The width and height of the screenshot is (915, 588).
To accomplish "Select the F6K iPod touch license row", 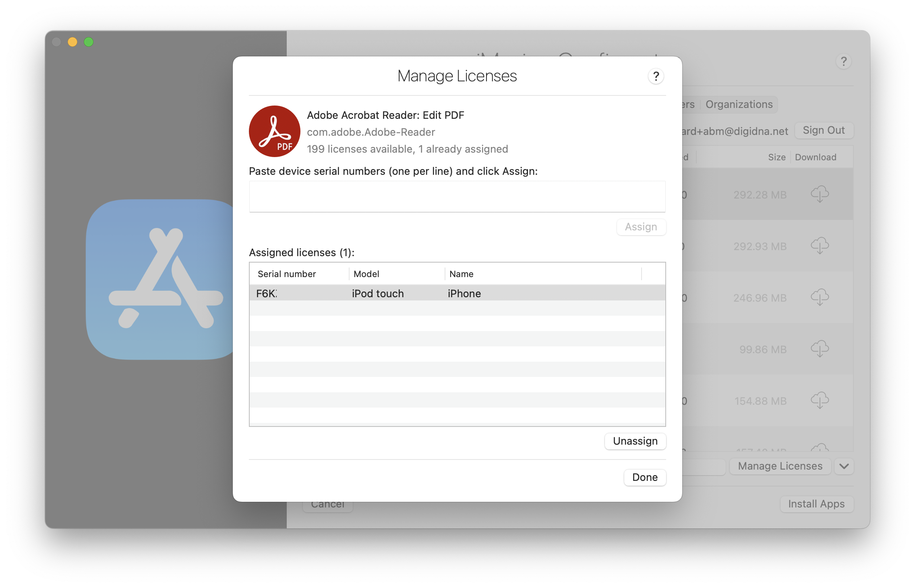I will point(457,293).
